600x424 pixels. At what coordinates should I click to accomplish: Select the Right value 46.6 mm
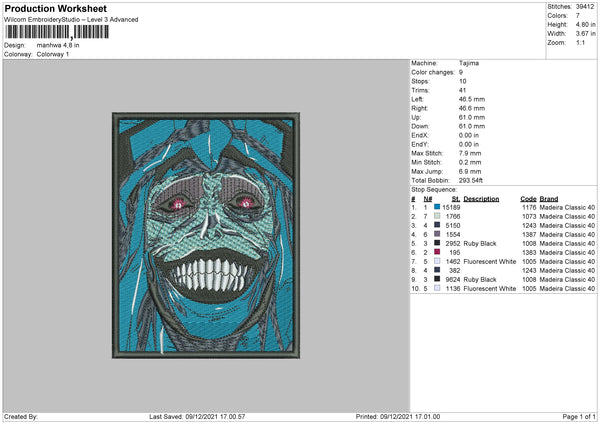click(x=472, y=108)
